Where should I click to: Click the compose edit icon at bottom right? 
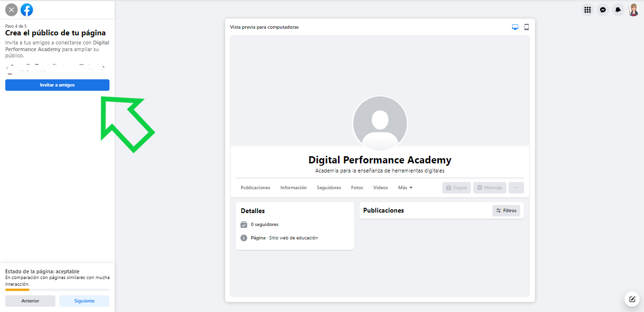pyautogui.click(x=632, y=299)
